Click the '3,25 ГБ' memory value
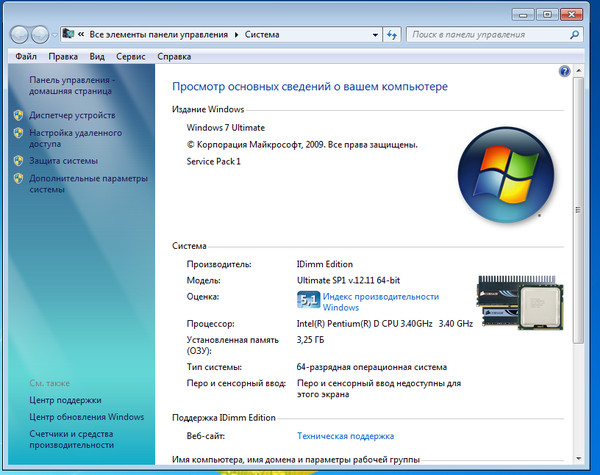The width and height of the screenshot is (600, 475). 310,340
